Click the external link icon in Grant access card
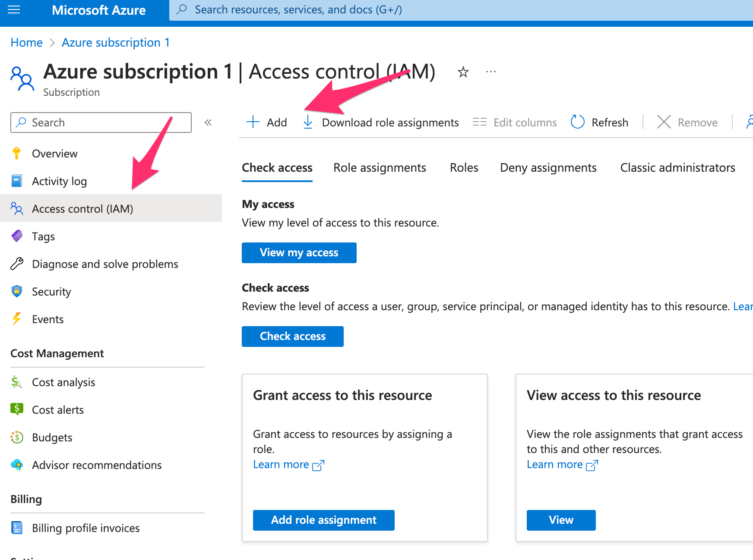The height and width of the screenshot is (560, 753). pos(318,465)
